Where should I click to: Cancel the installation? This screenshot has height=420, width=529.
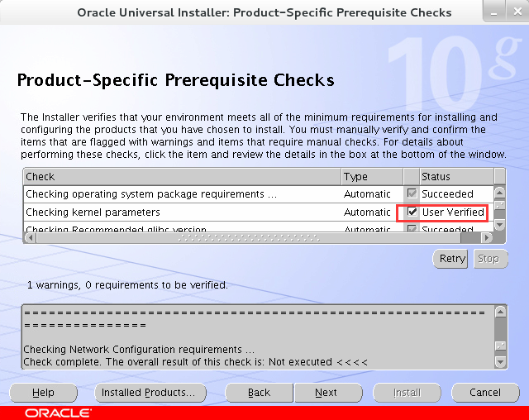pyautogui.click(x=485, y=393)
